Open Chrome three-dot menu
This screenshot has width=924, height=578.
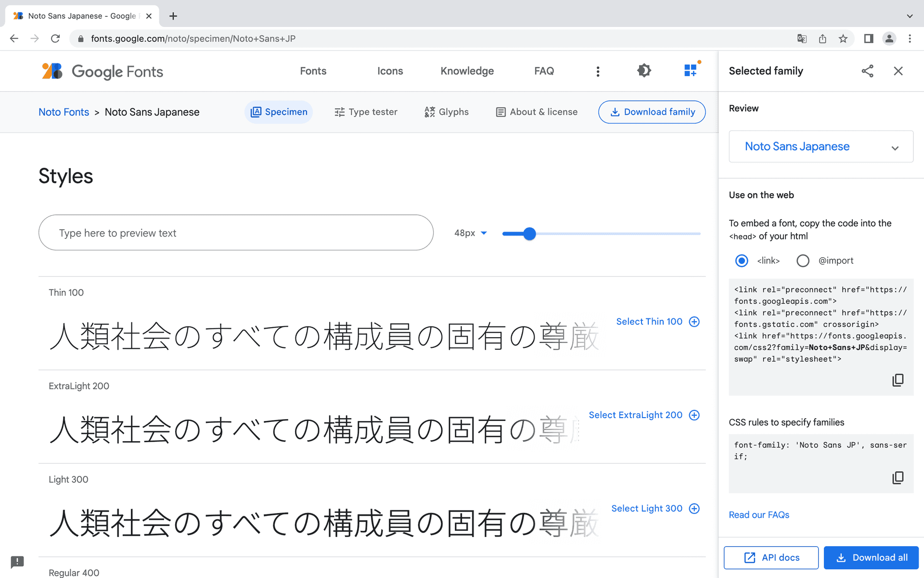910,39
